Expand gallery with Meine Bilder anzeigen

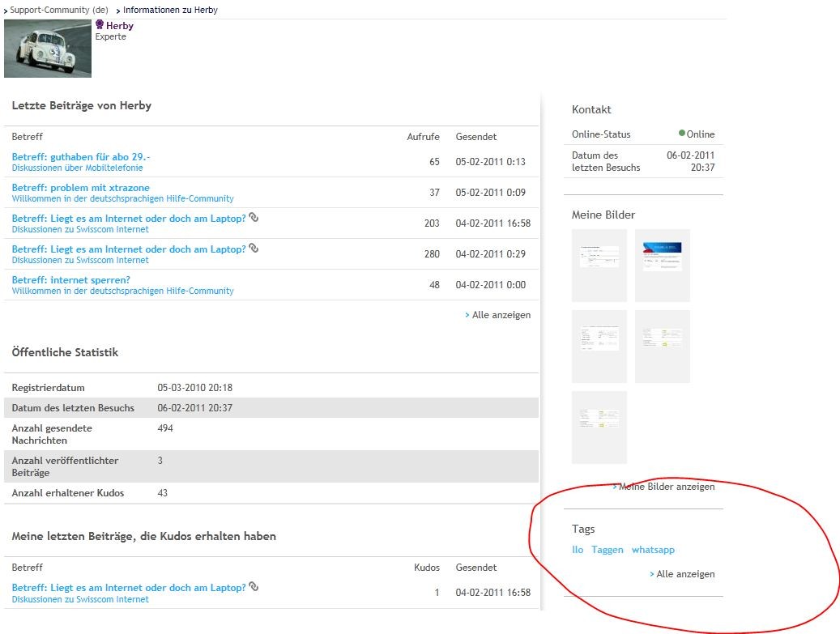666,487
